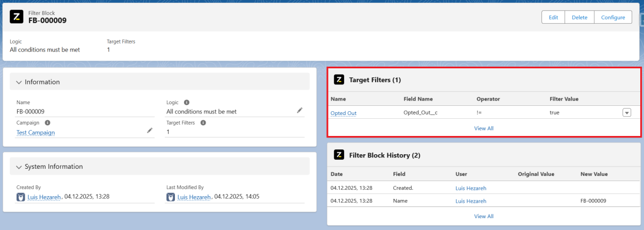Open the Test Campaign link
Viewport: 644px width, 230px height.
[x=35, y=133]
